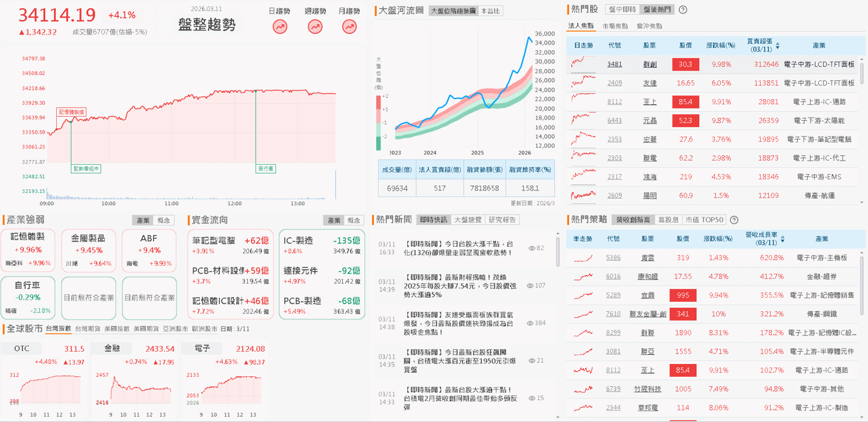Viewport: 868px width, 422px height.
Task: Switch 熱門股 to 盤中即時
Action: pyautogui.click(x=622, y=9)
